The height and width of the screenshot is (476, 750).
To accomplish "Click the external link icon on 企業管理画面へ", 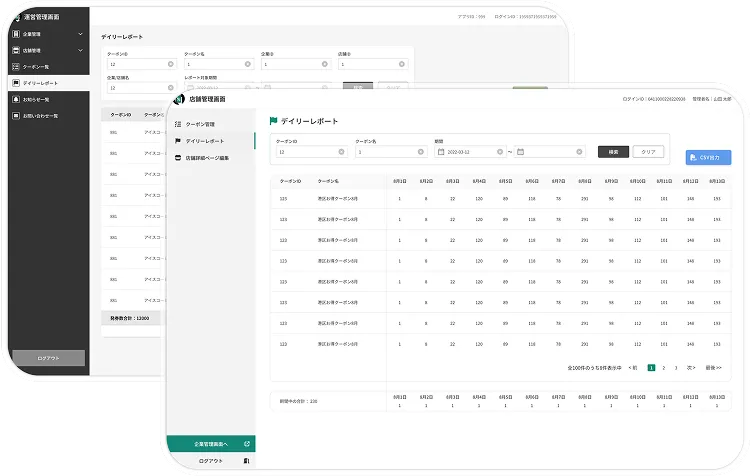I will (247, 443).
